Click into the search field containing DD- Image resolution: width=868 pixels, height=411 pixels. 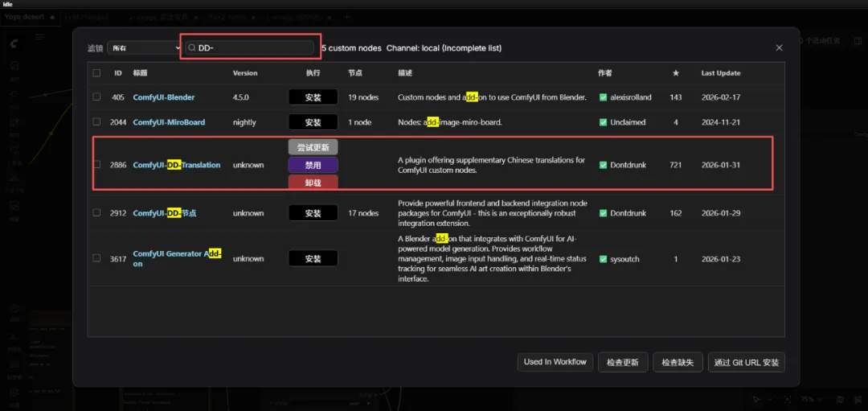tap(250, 48)
